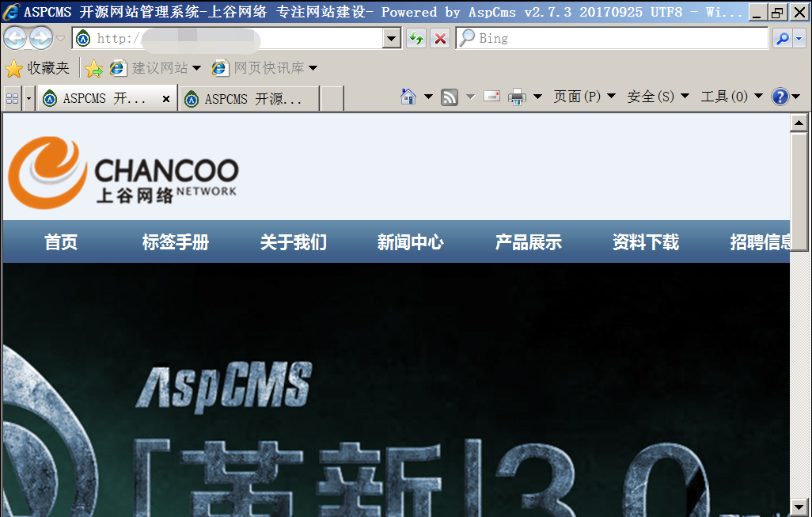Expand the address bar autocomplete dropdown
The height and width of the screenshot is (517, 812).
click(392, 38)
